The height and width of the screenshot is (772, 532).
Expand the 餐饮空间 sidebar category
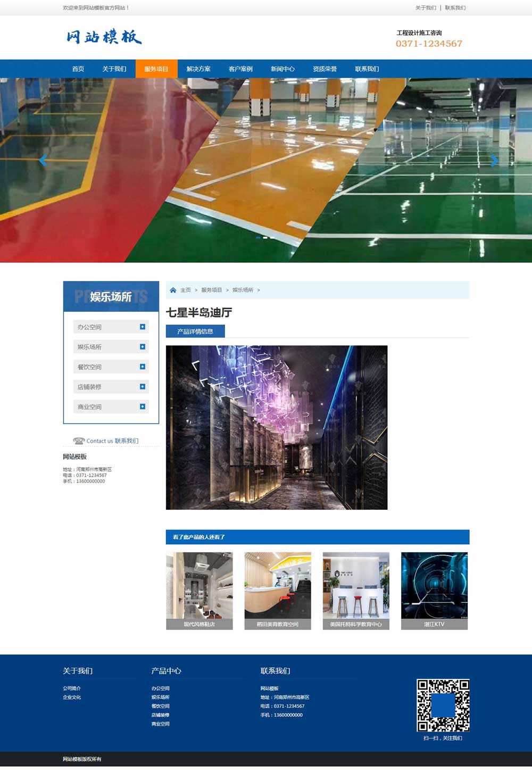click(x=142, y=367)
